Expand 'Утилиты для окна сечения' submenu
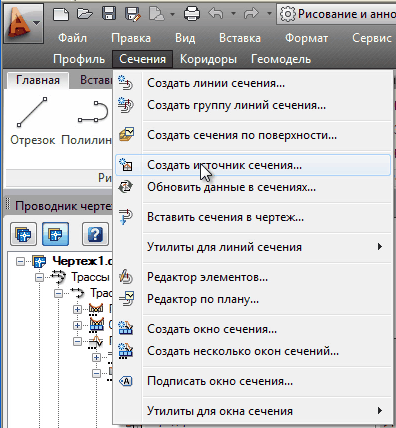The image size is (396, 428). 253,411
